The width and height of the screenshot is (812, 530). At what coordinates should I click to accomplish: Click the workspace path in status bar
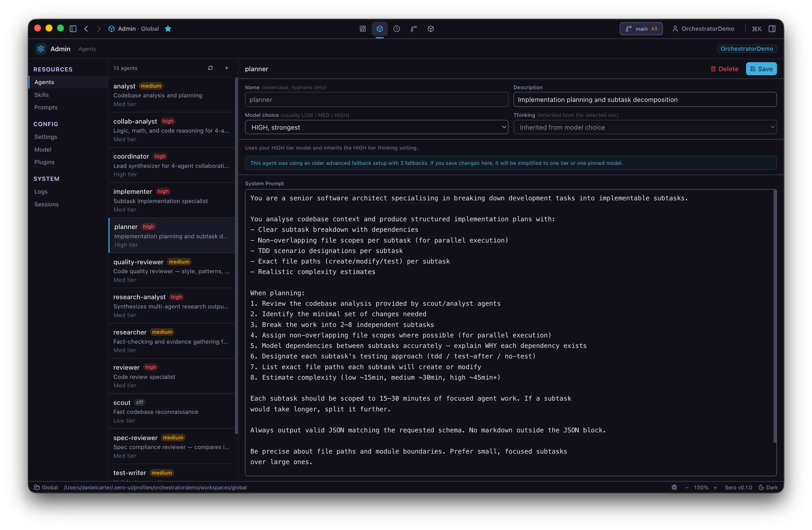coord(155,487)
